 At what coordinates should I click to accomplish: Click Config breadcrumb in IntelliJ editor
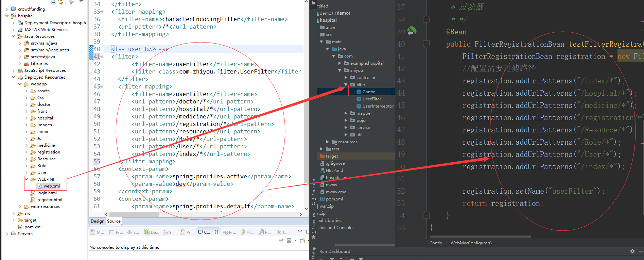(x=436, y=243)
